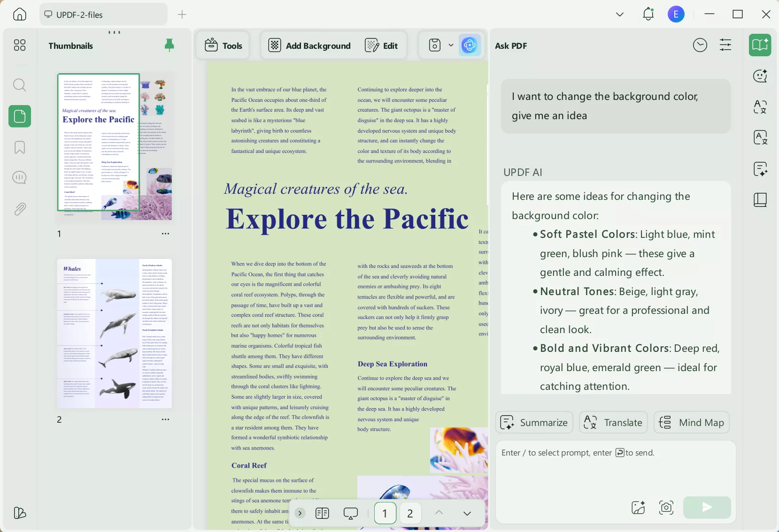
Task: Open chat history clock icon
Action: pyautogui.click(x=700, y=45)
